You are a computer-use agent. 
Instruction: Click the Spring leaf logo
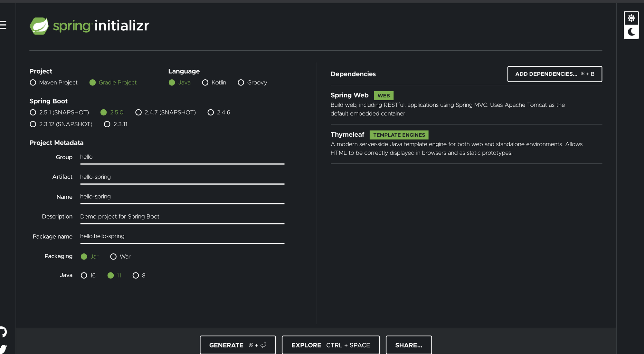(39, 26)
